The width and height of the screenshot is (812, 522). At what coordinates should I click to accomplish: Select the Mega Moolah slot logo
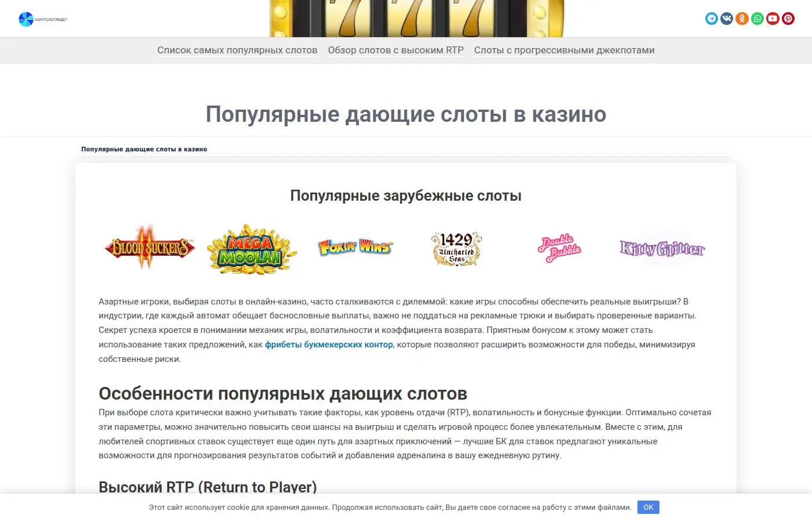252,249
